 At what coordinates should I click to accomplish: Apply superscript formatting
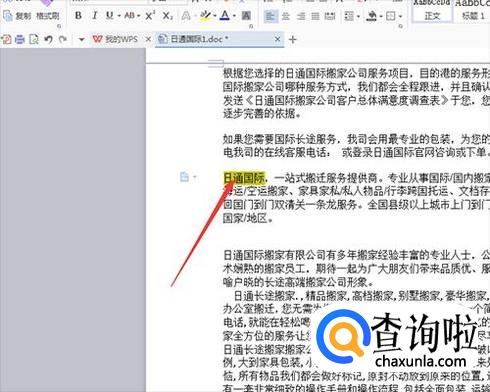[150, 15]
